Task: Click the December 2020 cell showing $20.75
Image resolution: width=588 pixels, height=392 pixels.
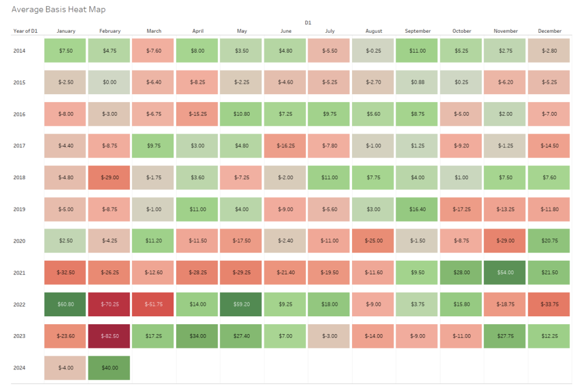Action: tap(550, 241)
